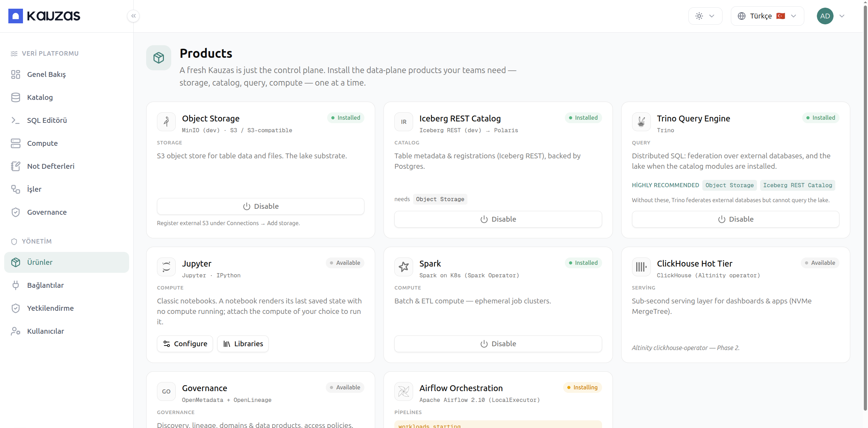Click the Installing status badge on Airflow
Viewport: 868px width, 428px height.
(582, 387)
